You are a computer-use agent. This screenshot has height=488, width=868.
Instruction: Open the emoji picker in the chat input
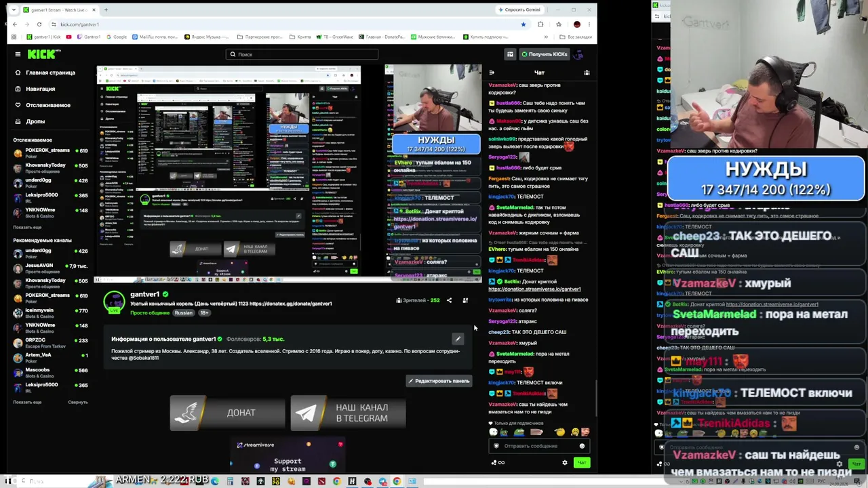(x=582, y=446)
